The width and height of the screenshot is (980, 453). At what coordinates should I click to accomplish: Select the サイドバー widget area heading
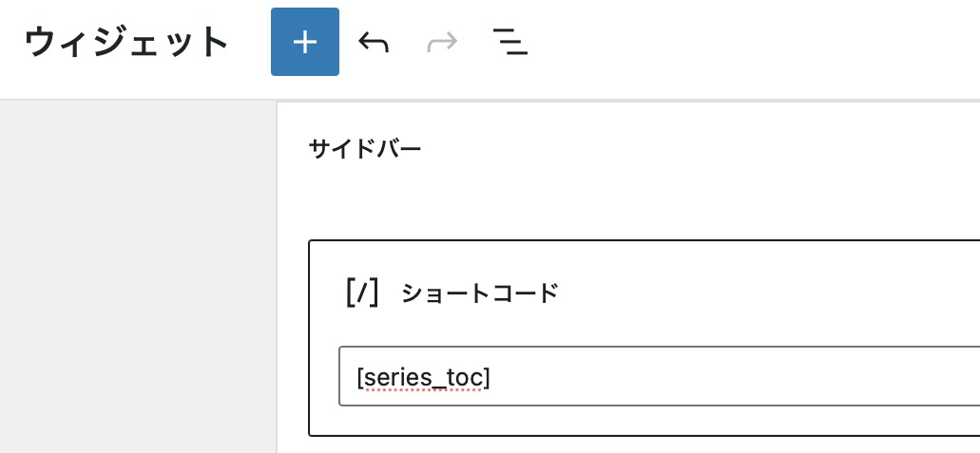pos(365,149)
